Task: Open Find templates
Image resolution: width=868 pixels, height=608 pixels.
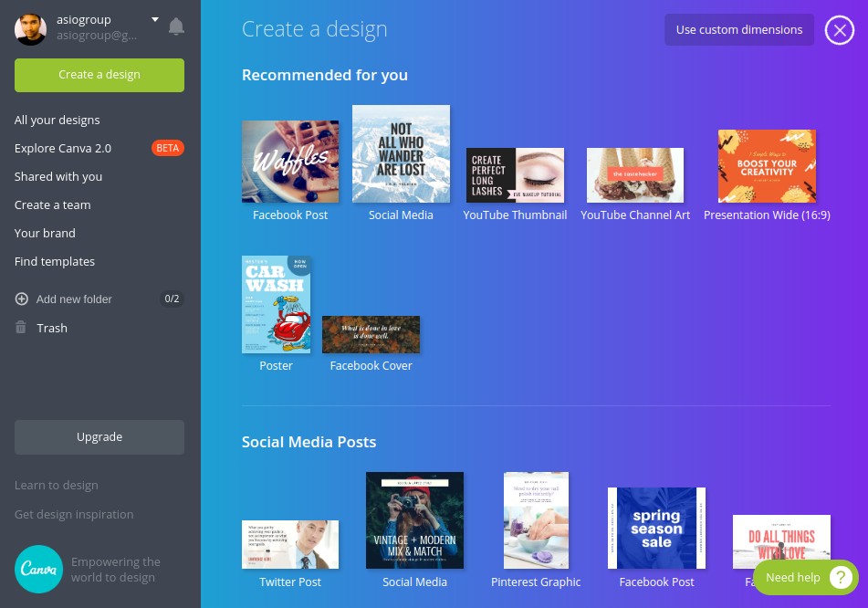Action: (54, 261)
